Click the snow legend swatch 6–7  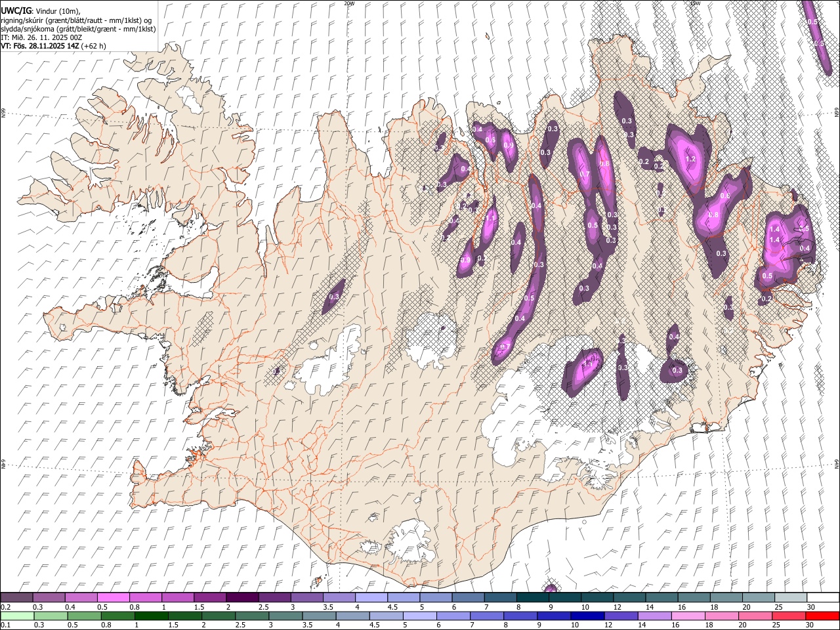[469, 597]
